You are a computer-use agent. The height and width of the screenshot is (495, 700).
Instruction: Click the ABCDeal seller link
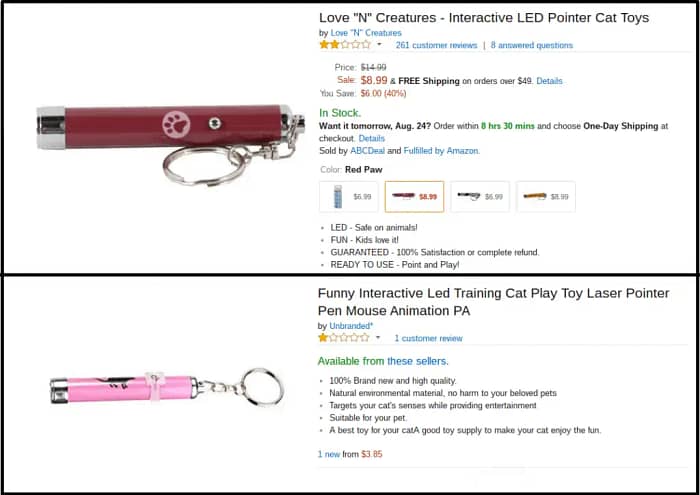point(366,151)
